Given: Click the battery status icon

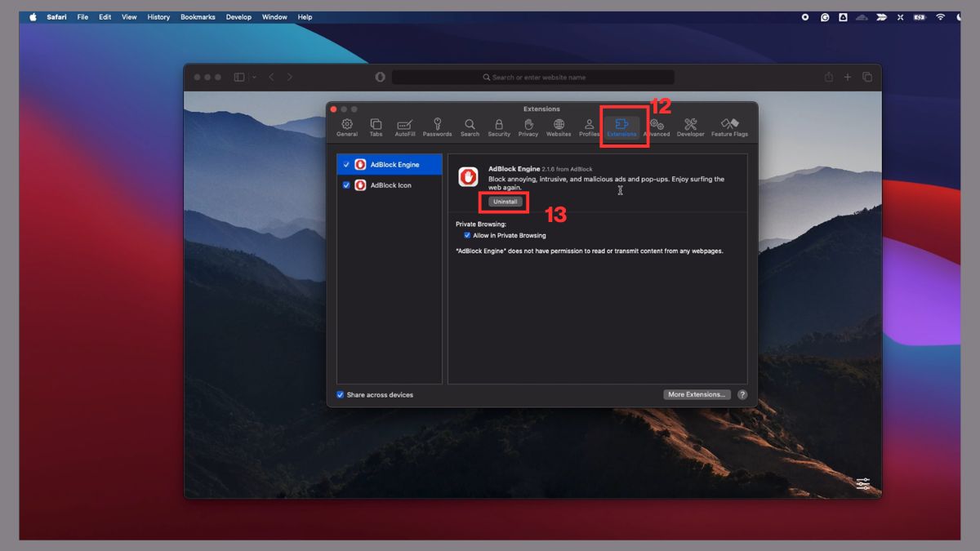Looking at the screenshot, I should pyautogui.click(x=920, y=17).
